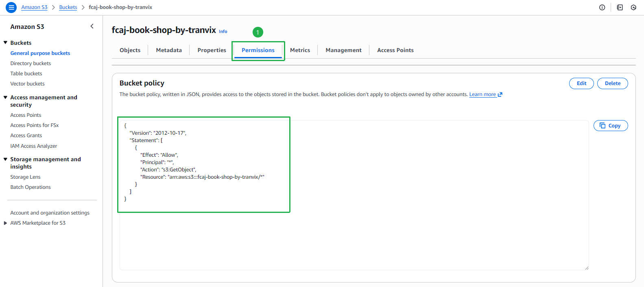Image resolution: width=644 pixels, height=287 pixels.
Task: Click the info circle icon in top bar
Action: coord(602,7)
